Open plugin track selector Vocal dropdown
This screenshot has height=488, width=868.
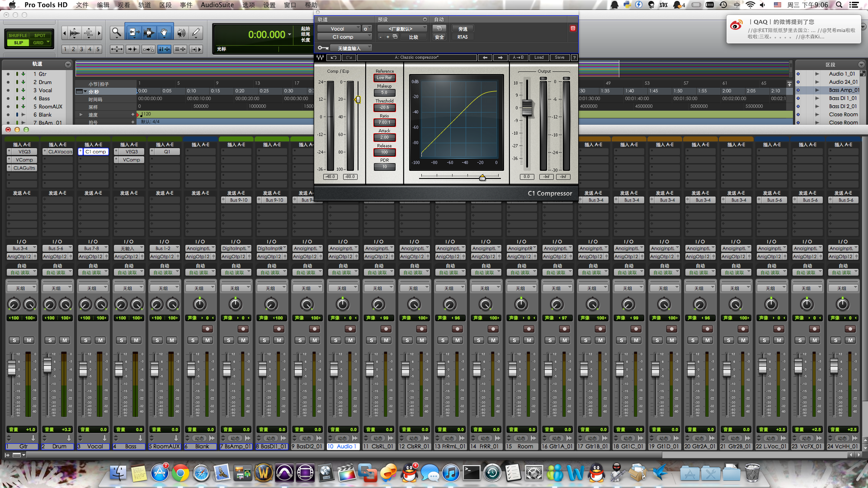(339, 28)
